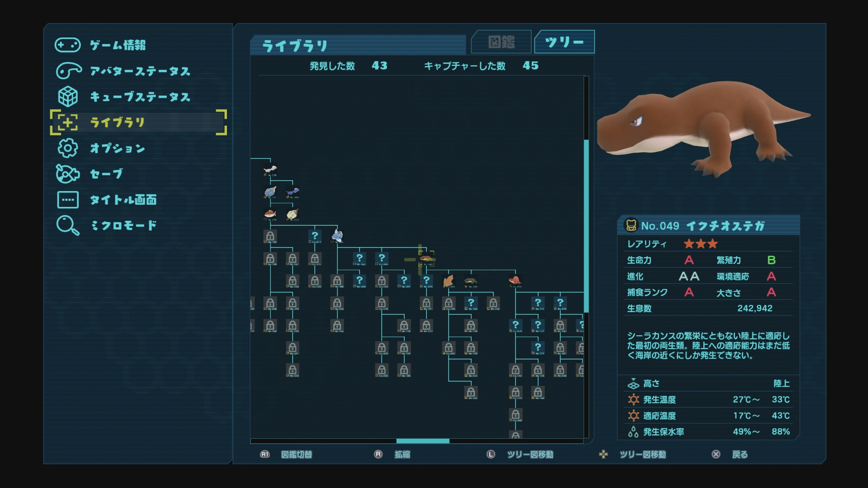
Task: Select the highlighted イクチオステガ node in tree
Action: pos(426,259)
